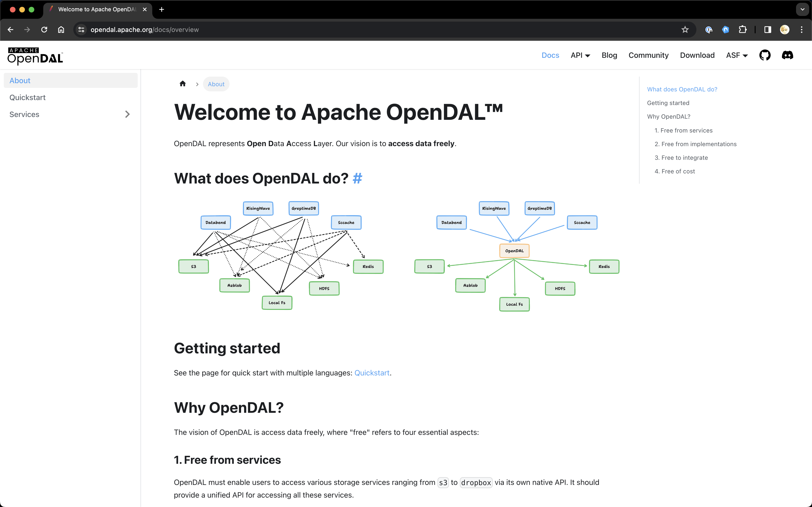812x507 pixels.
Task: Click the home breadcrumb icon
Action: [183, 84]
